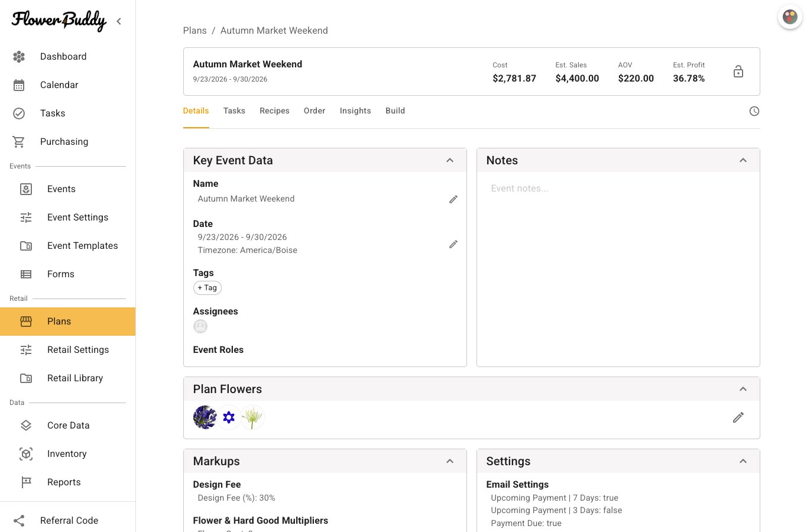
Task: Open Retail Library
Action: 67,378
